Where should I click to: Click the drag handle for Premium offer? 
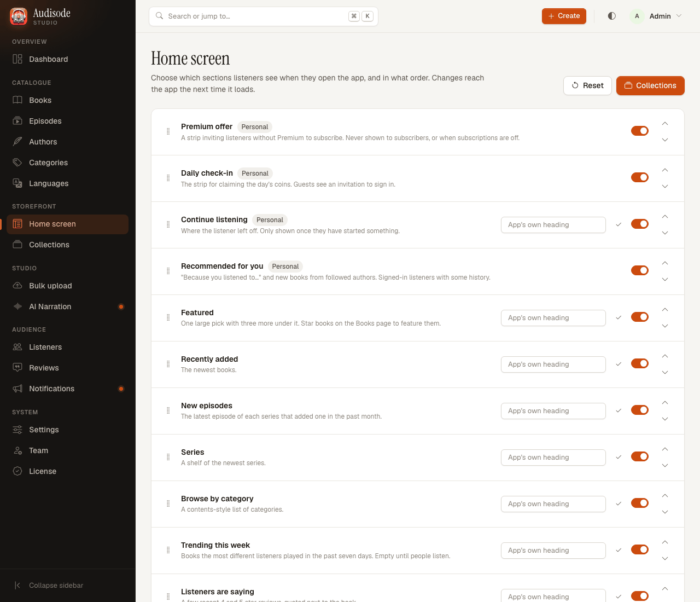coord(168,131)
